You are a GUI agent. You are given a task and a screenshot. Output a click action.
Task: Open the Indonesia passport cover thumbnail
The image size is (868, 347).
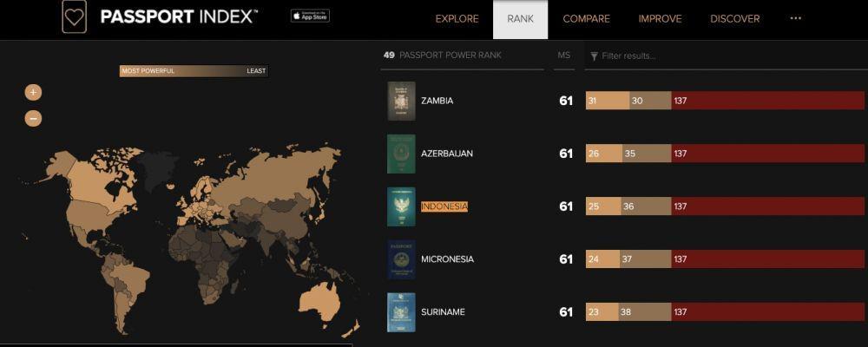[401, 206]
